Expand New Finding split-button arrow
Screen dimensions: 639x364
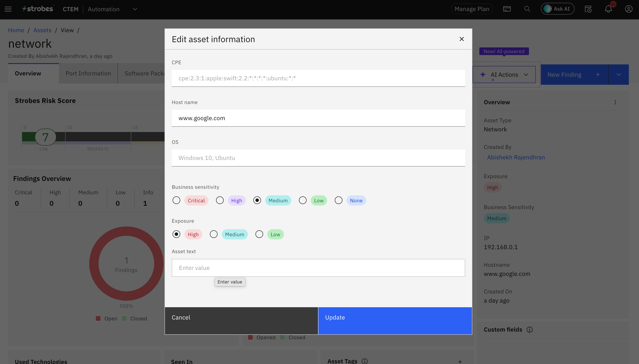tap(618, 75)
